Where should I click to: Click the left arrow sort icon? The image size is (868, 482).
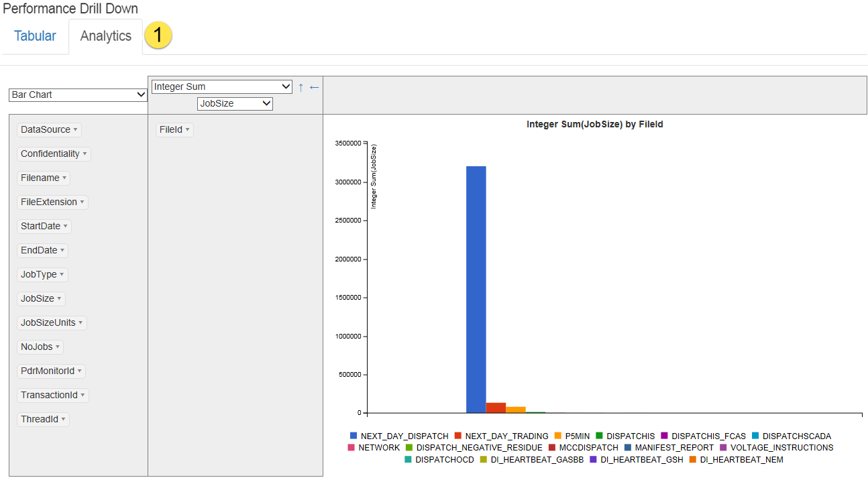coord(314,87)
